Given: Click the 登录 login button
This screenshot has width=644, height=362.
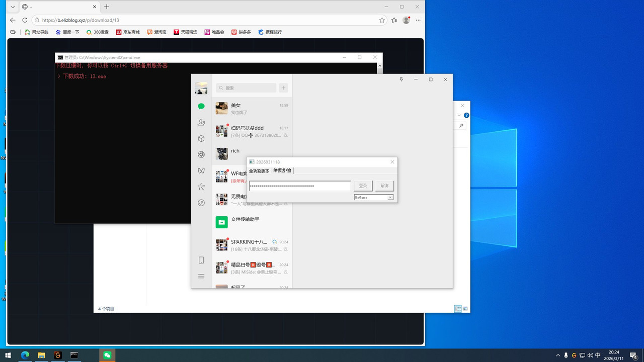Looking at the screenshot, I should (363, 186).
